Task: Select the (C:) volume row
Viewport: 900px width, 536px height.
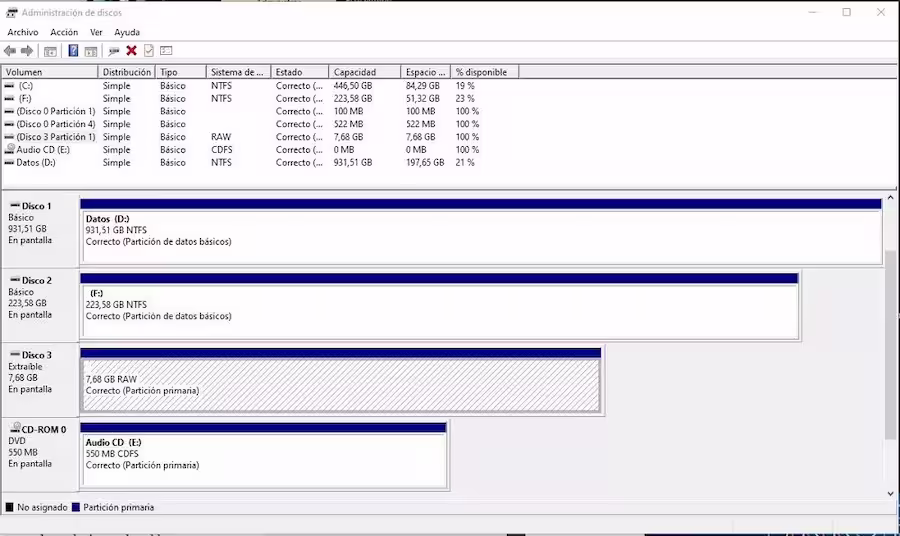Action: [x=261, y=86]
